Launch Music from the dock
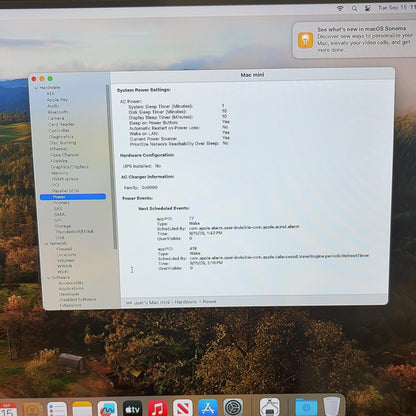 click(157, 409)
